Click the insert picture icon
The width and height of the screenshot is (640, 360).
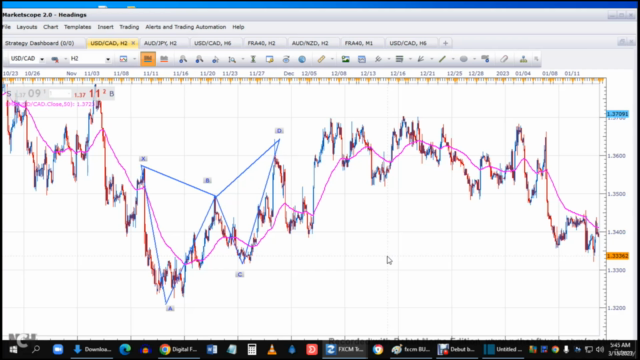click(345, 59)
